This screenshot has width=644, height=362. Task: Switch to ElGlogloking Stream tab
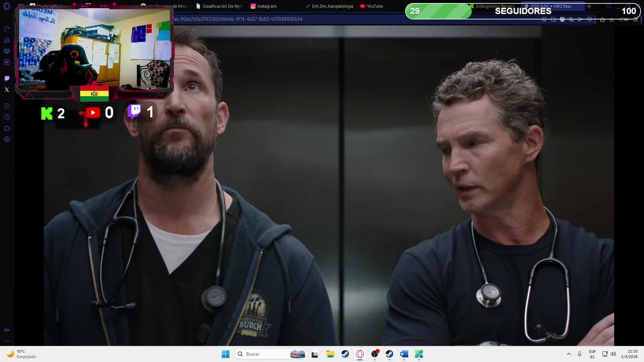coord(492,6)
